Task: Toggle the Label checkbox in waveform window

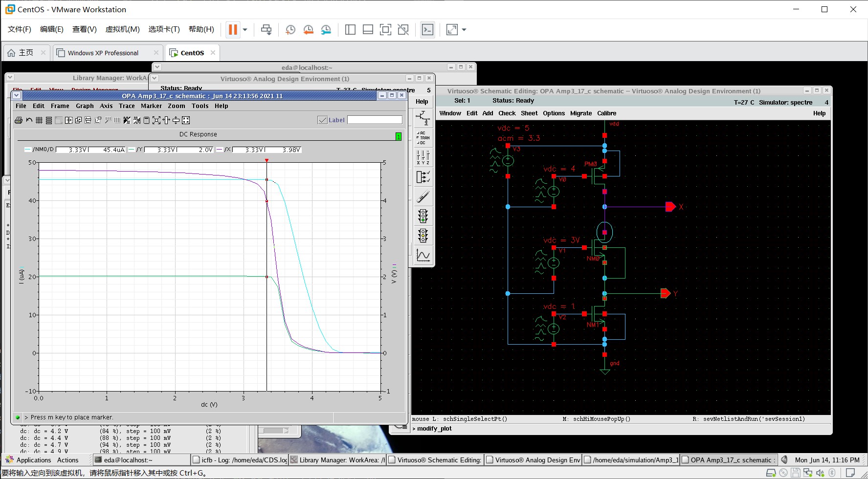Action: (x=322, y=120)
